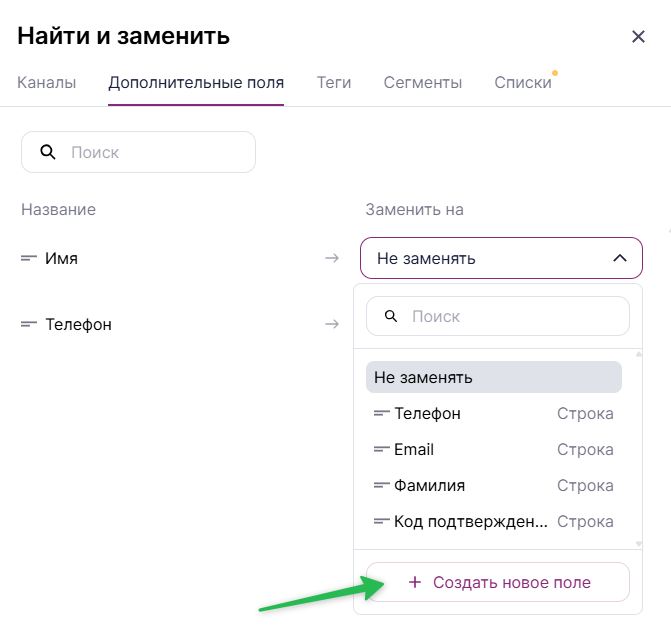Click the arrow icon in the Имя row
Viewport: 671px width, 629px height.
[332, 258]
